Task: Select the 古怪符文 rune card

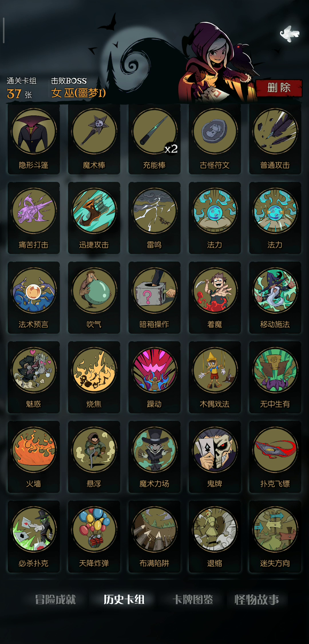Action: click(215, 139)
